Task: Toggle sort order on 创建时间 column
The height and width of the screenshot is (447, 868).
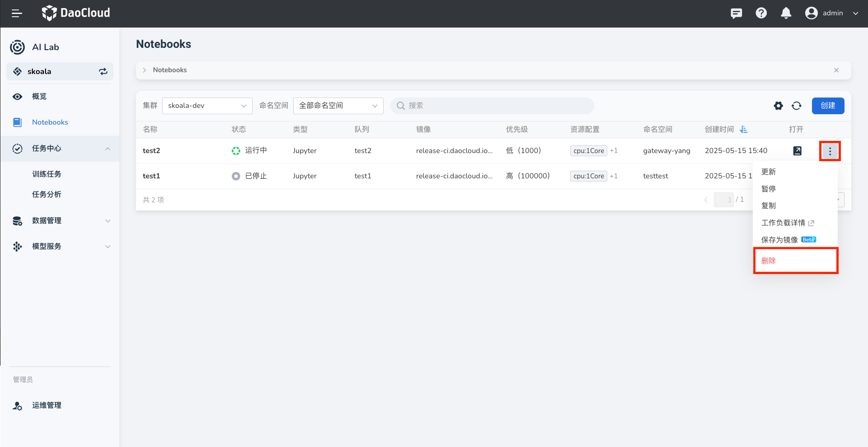Action: point(743,130)
